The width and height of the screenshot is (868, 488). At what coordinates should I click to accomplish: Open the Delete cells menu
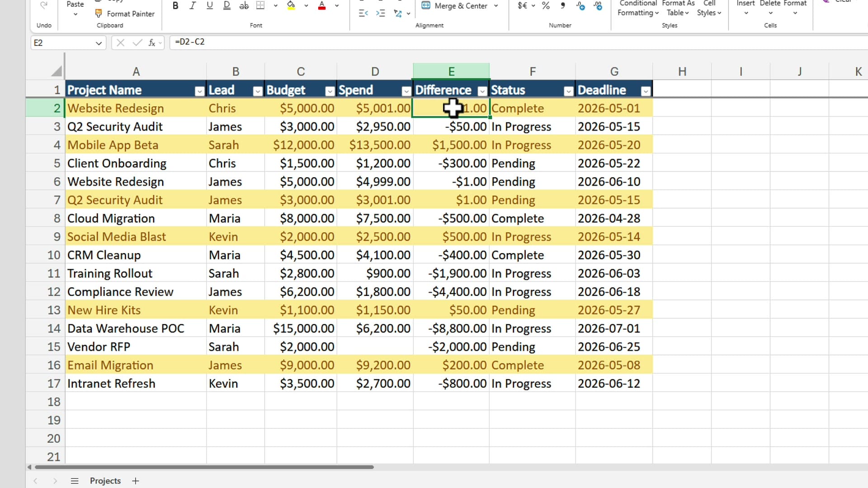tap(770, 8)
